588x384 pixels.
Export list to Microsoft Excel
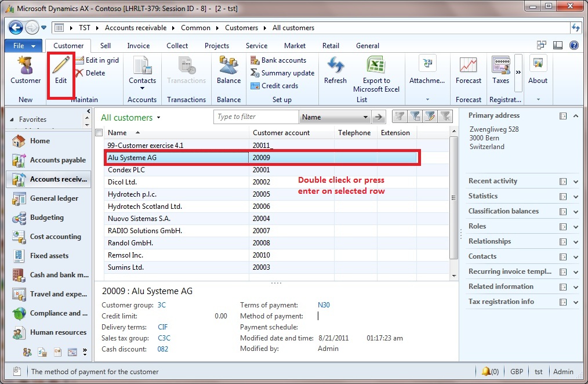[x=376, y=74]
